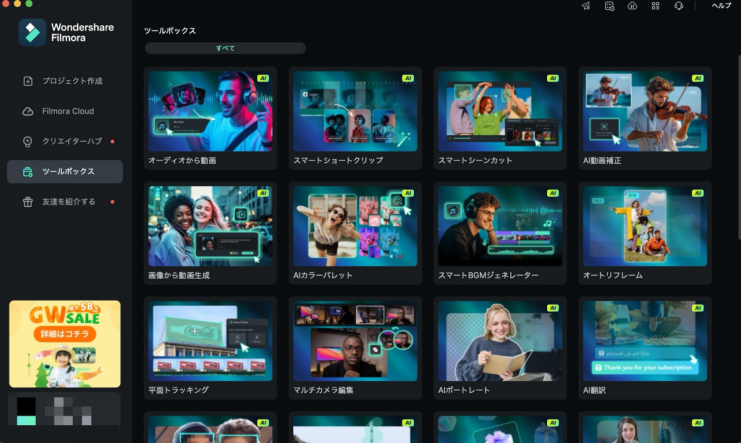Screen dimensions: 742x443
Task: Click the ツールボックス page heading
Action: [x=170, y=31]
